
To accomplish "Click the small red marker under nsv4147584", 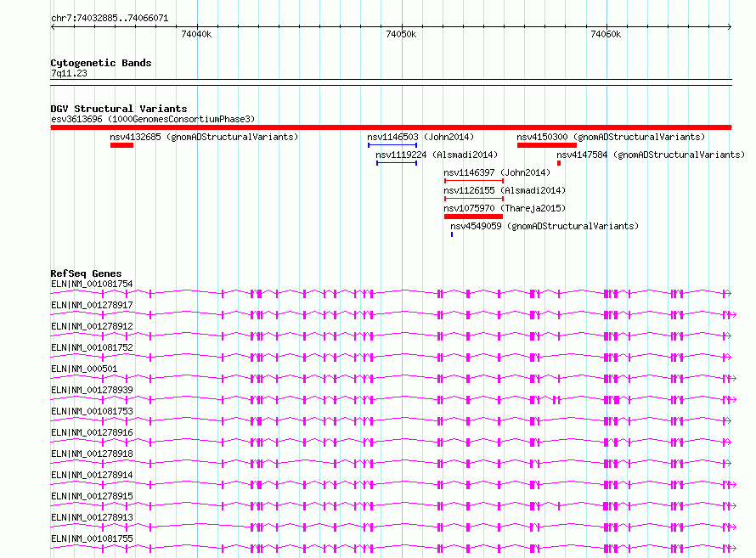I will (x=559, y=163).
